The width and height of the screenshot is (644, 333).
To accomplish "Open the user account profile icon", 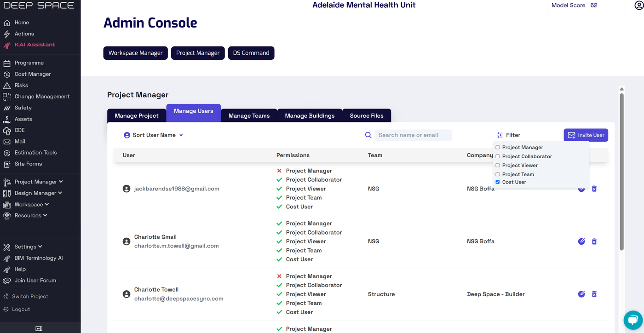I will point(638,6).
